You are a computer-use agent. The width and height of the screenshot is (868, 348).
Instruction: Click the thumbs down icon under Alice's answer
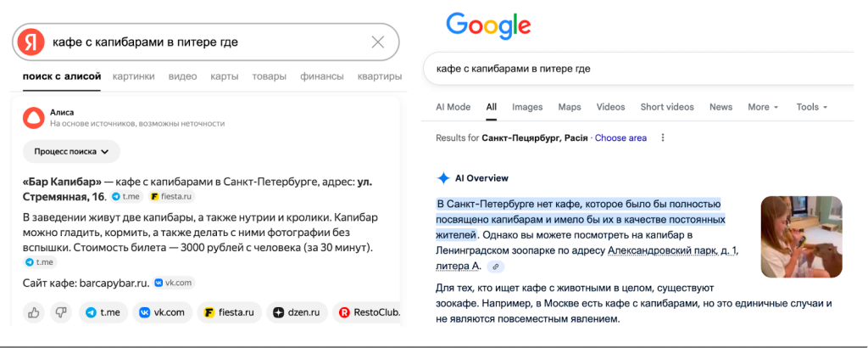(x=61, y=312)
